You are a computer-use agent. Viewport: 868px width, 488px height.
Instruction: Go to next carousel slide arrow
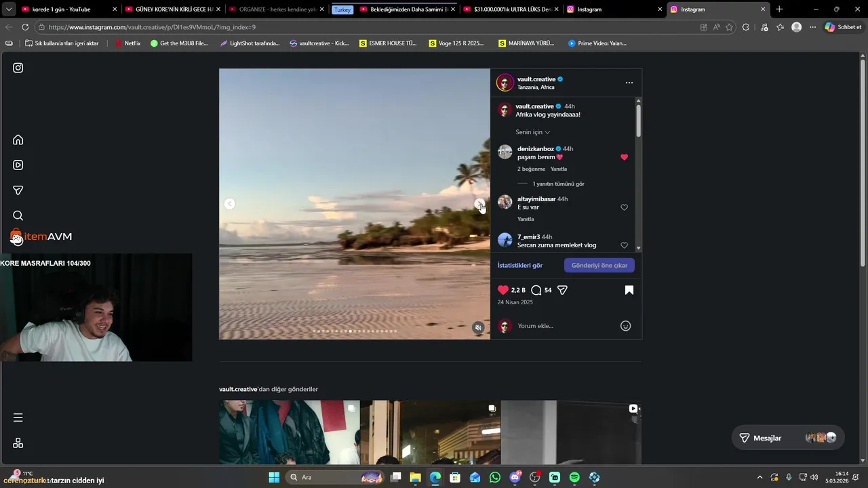[479, 204]
